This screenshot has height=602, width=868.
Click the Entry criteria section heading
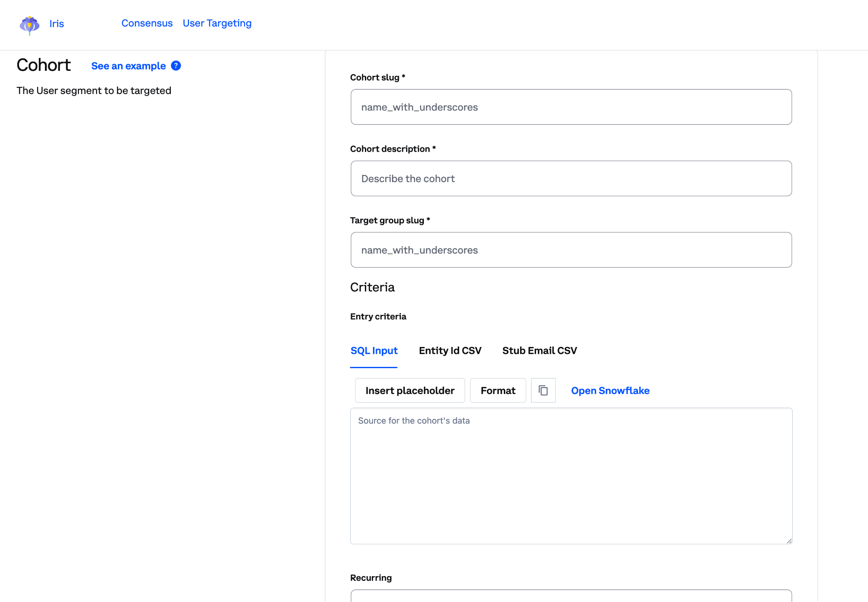tap(378, 316)
